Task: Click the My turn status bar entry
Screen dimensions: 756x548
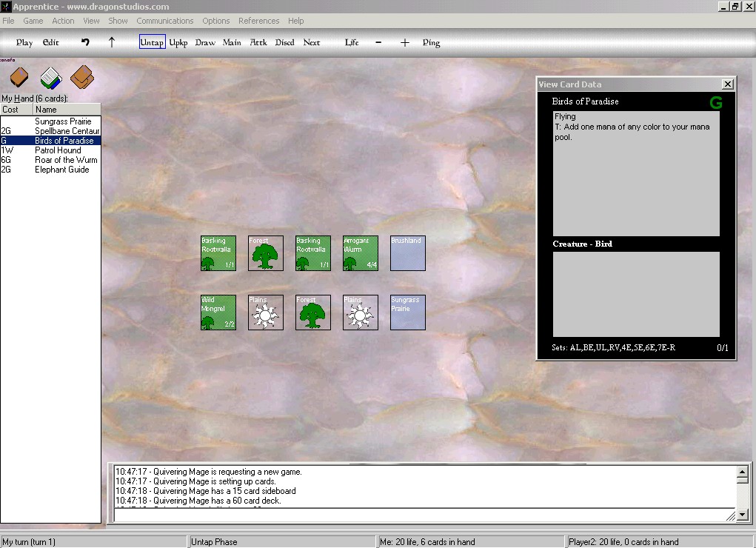Action: pos(93,542)
